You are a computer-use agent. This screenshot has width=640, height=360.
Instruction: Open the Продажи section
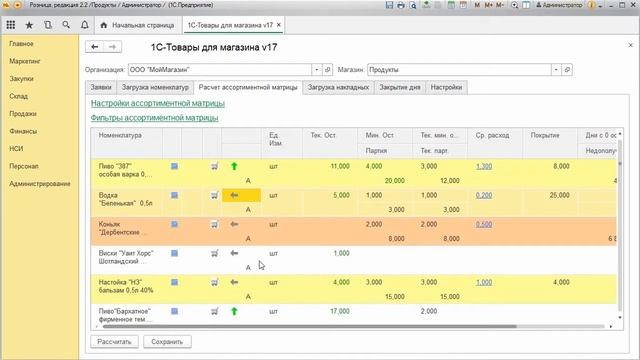coord(23,114)
